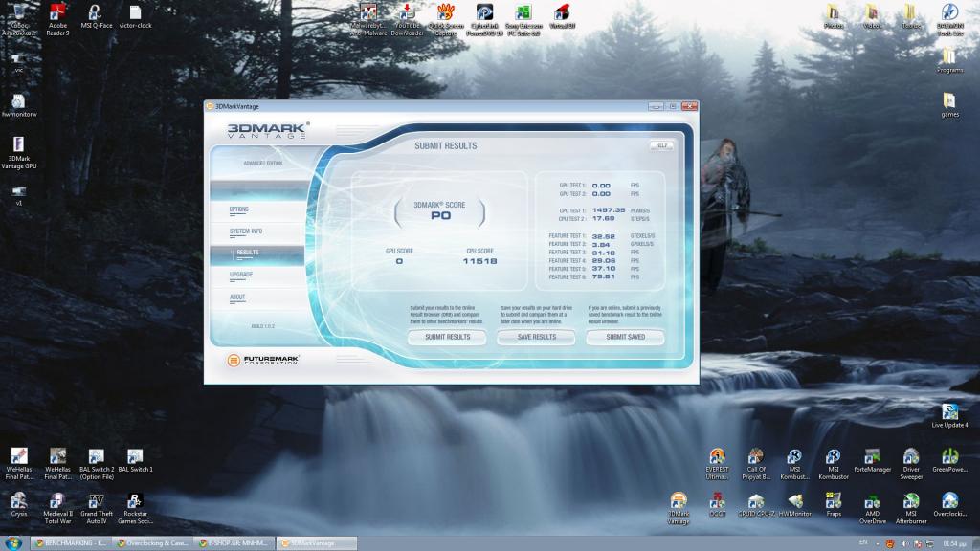Select the victor-clock file icon

[135, 16]
